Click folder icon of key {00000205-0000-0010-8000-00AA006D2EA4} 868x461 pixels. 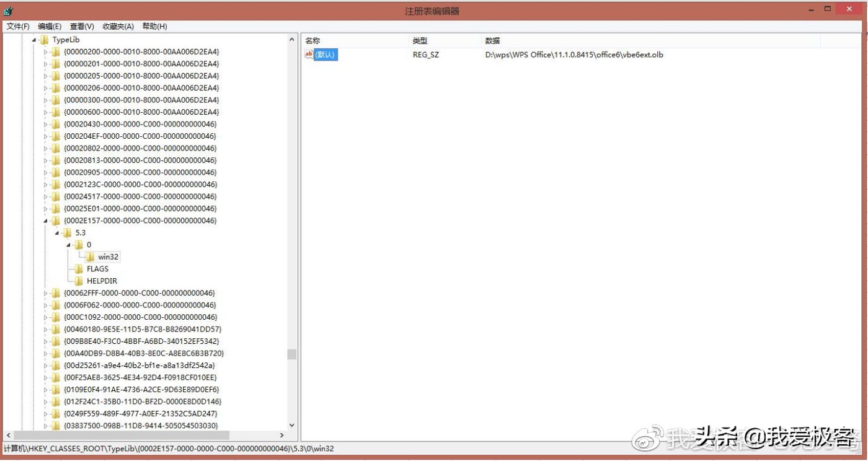click(56, 76)
